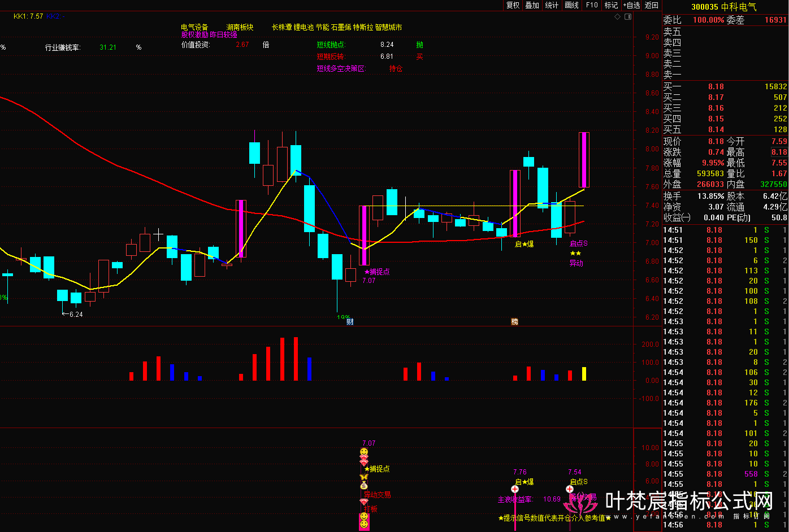Toggle the side panel layout icon
This screenshot has height=532, width=789.
click(628, 17)
